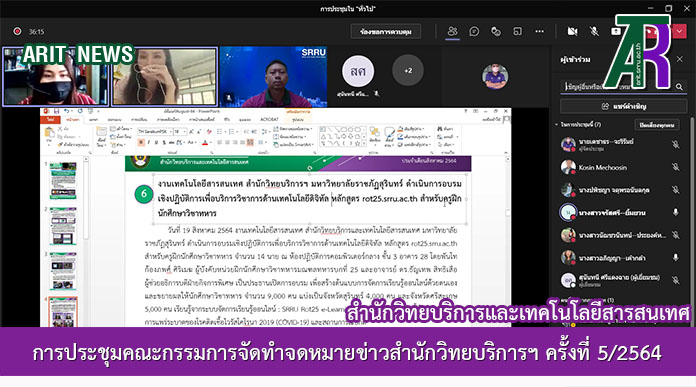Image resolution: width=696 pixels, height=387 pixels.
Task: Toggle Italic formatting in PowerPoint ribbon
Action: point(149,142)
